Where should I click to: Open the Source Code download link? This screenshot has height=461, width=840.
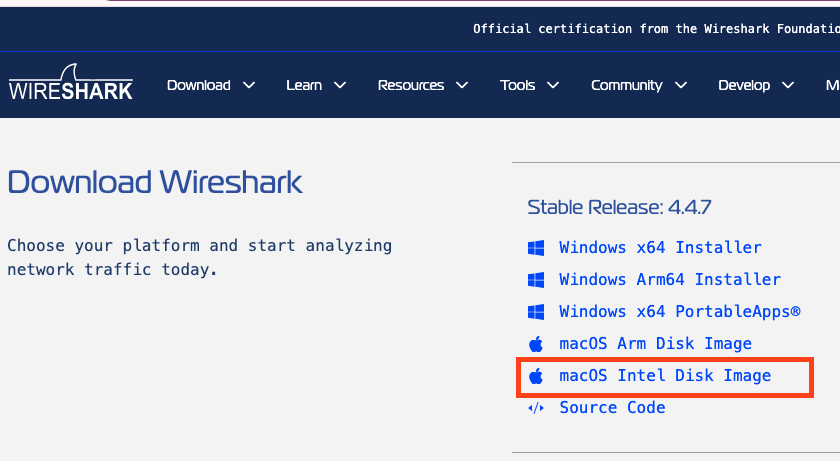[x=612, y=407]
